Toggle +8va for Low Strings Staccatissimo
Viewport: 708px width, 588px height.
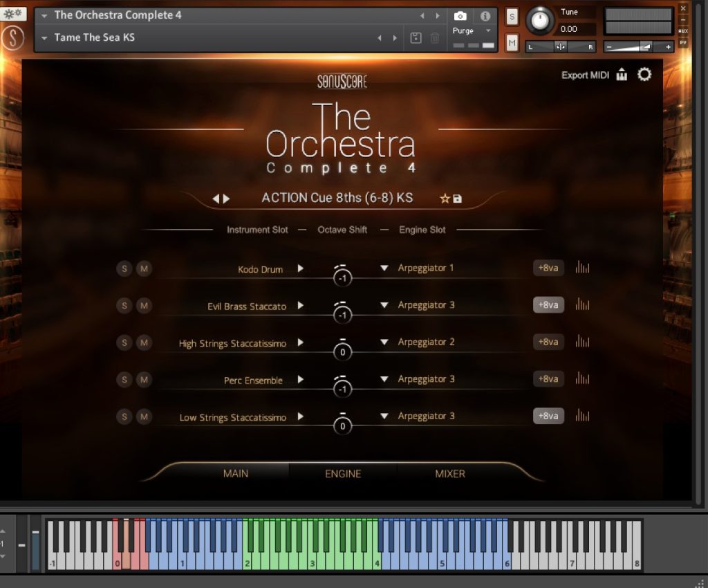pyautogui.click(x=548, y=416)
